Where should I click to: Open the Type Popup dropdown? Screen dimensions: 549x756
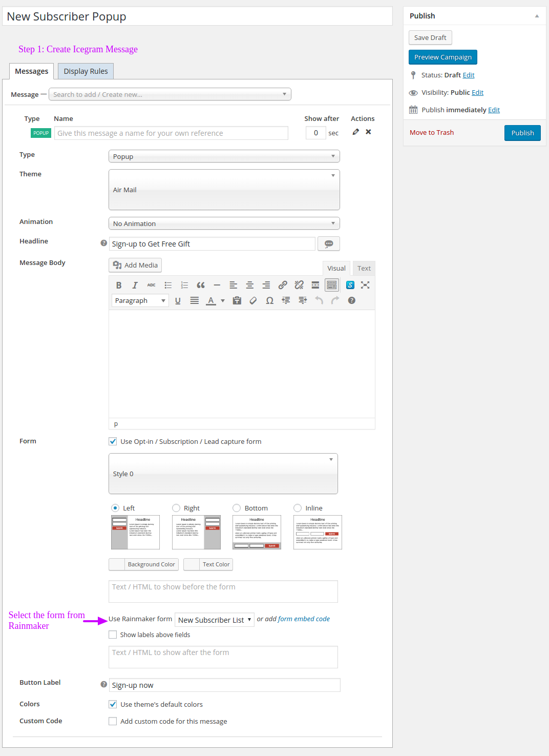[224, 156]
